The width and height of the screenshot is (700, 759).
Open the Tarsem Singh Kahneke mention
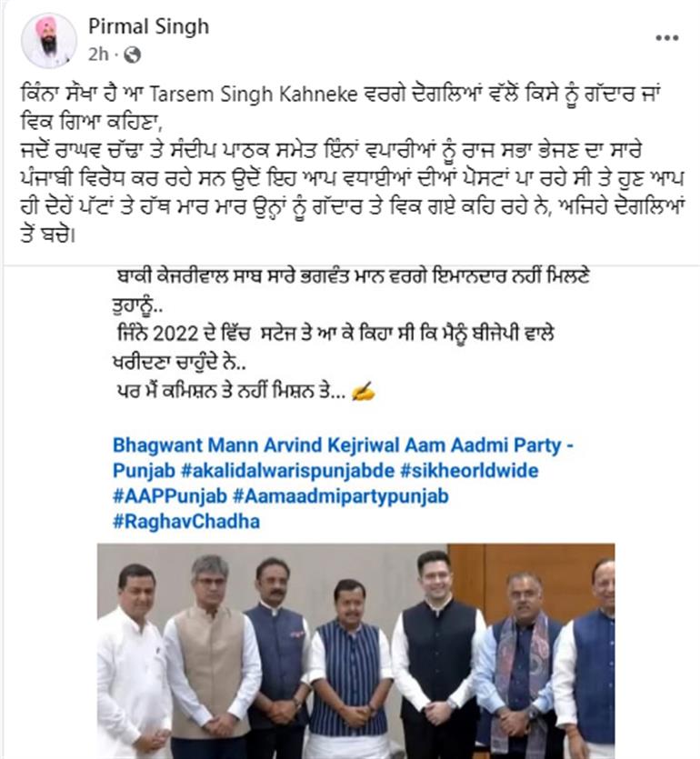253,94
